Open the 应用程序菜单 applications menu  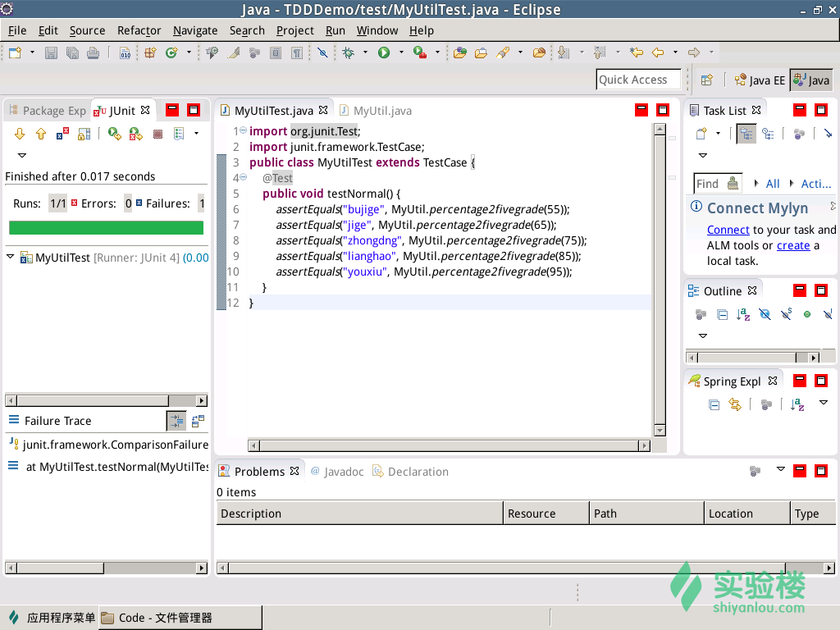(53, 618)
